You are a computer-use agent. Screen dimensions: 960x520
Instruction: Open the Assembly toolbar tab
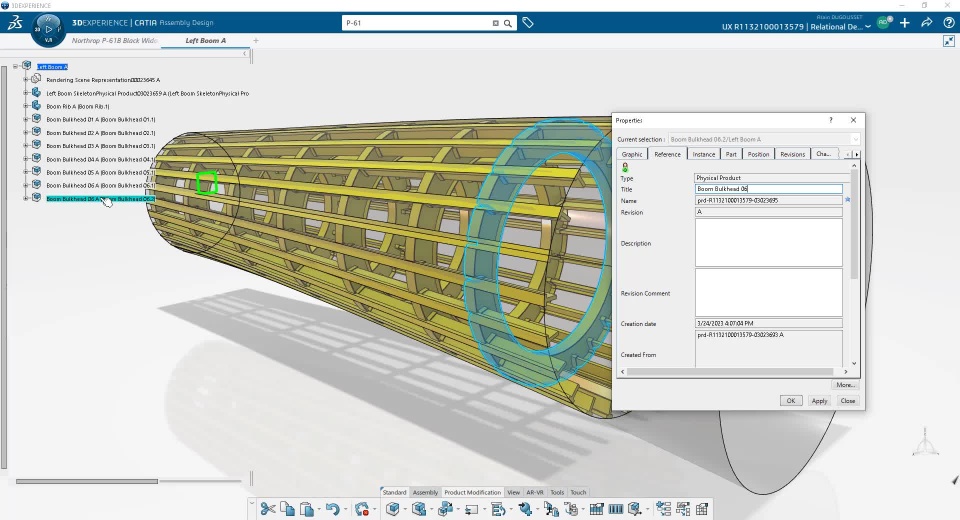[x=425, y=492]
